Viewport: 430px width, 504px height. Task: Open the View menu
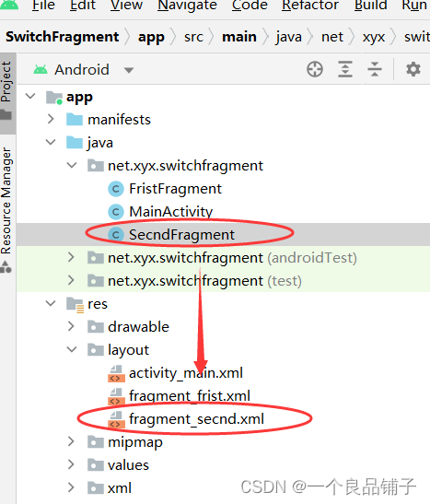126,6
